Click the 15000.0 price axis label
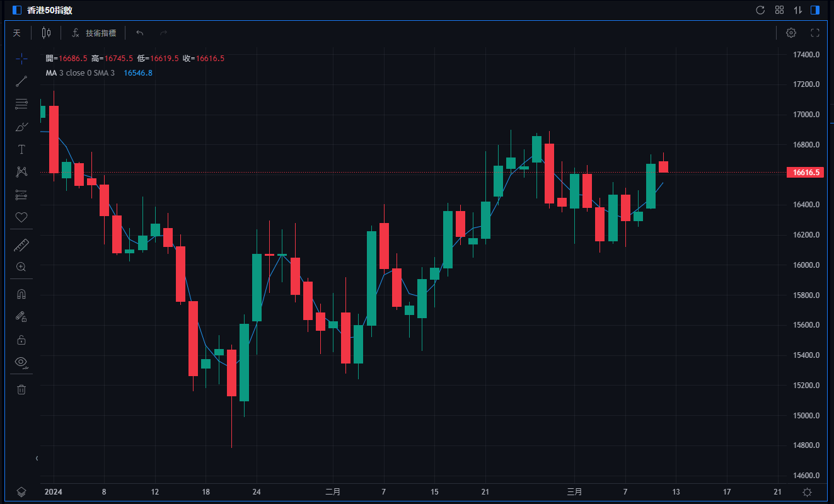 coord(806,416)
